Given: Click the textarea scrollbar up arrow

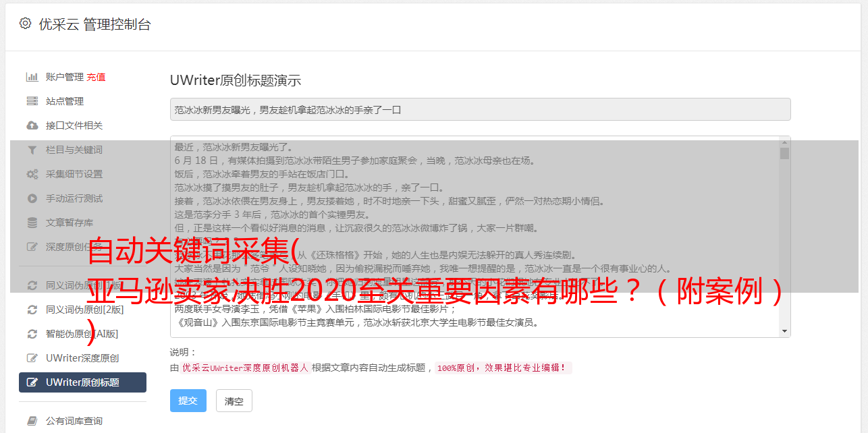Looking at the screenshot, I should tap(784, 142).
